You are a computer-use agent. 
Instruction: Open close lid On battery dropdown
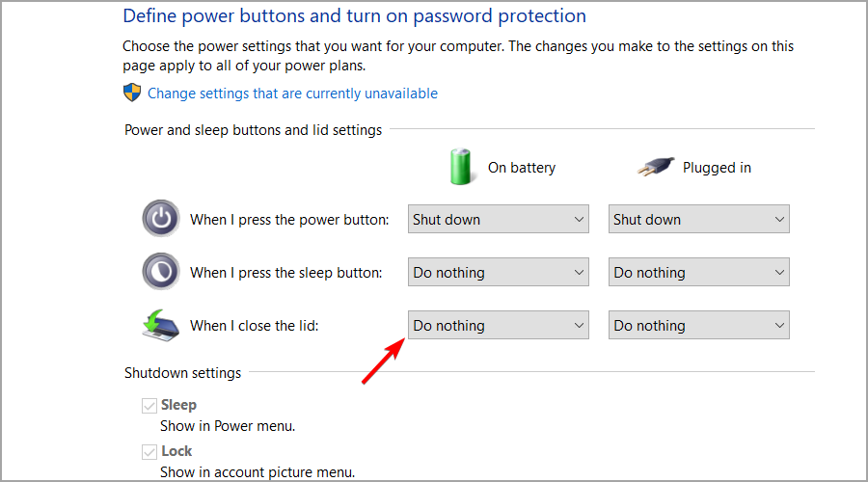[499, 326]
